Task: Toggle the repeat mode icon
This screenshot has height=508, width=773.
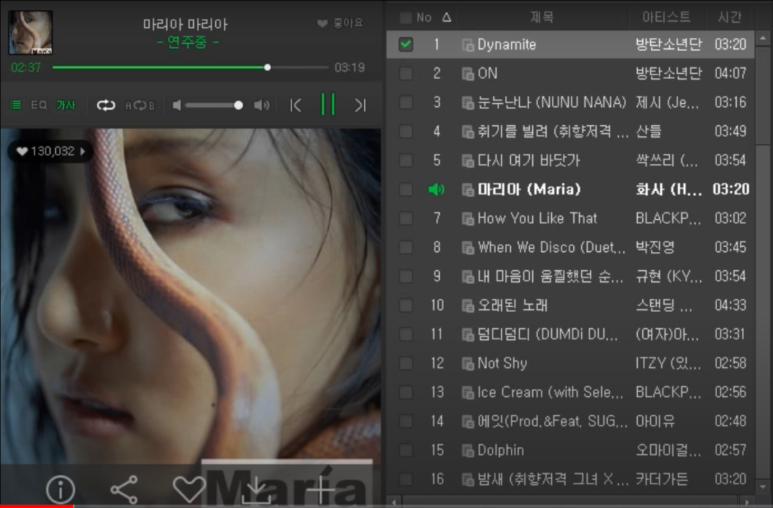Action: 105,105
